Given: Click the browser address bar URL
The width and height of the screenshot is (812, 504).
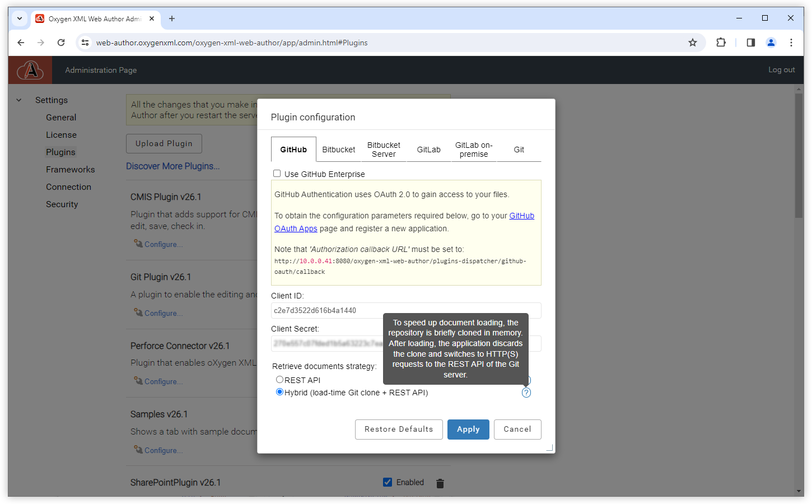Looking at the screenshot, I should tap(232, 43).
